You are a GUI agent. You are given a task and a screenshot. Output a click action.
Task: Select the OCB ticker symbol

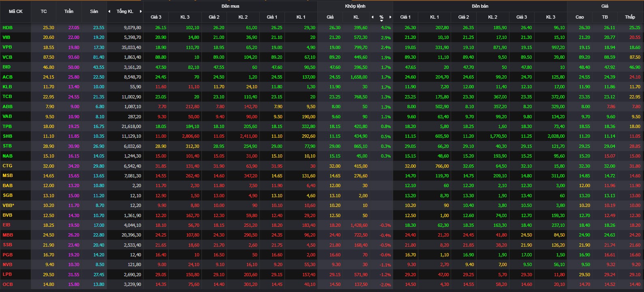8,284
